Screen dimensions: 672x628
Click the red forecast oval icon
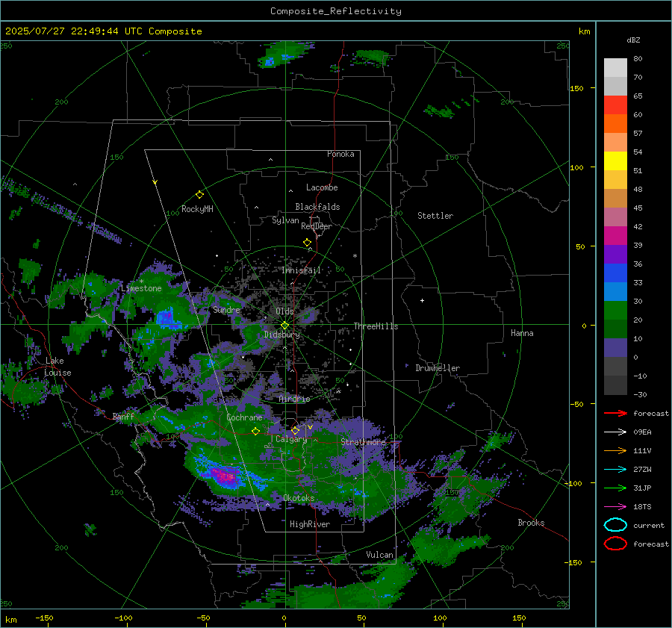point(615,544)
